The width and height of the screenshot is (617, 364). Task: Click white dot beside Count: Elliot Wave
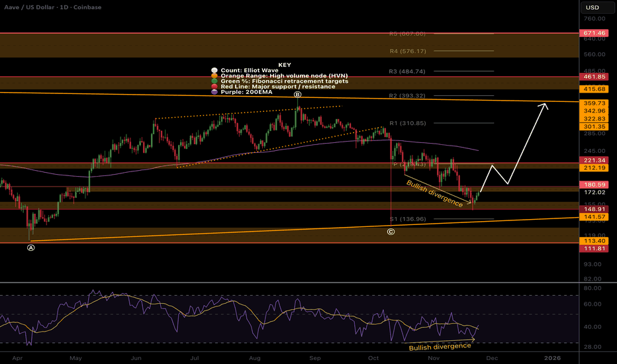pos(213,70)
